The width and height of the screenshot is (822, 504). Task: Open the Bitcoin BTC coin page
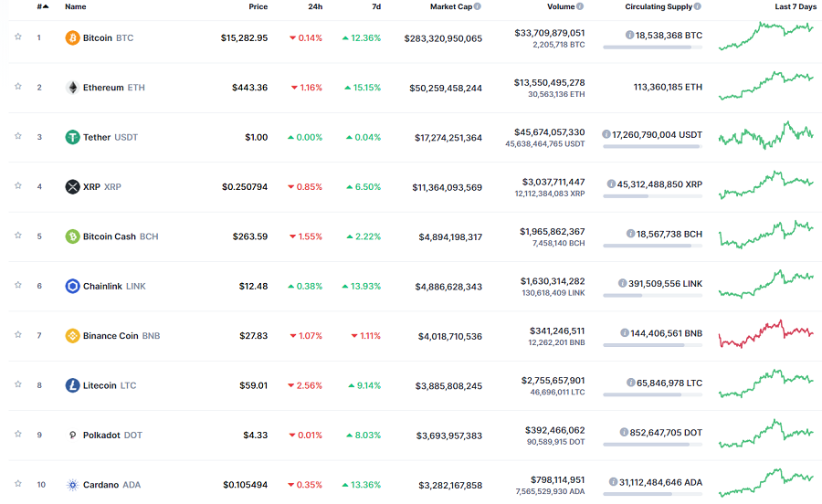coord(108,37)
